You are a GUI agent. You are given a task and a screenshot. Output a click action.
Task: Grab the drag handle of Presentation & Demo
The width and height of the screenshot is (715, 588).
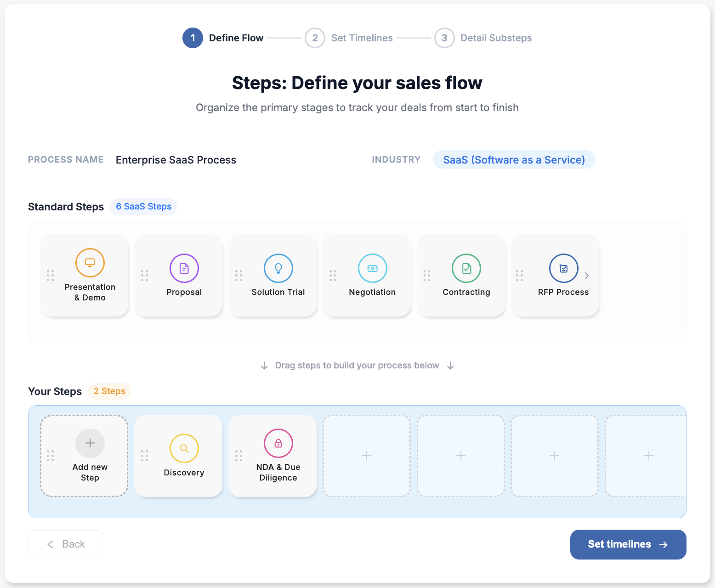51,276
